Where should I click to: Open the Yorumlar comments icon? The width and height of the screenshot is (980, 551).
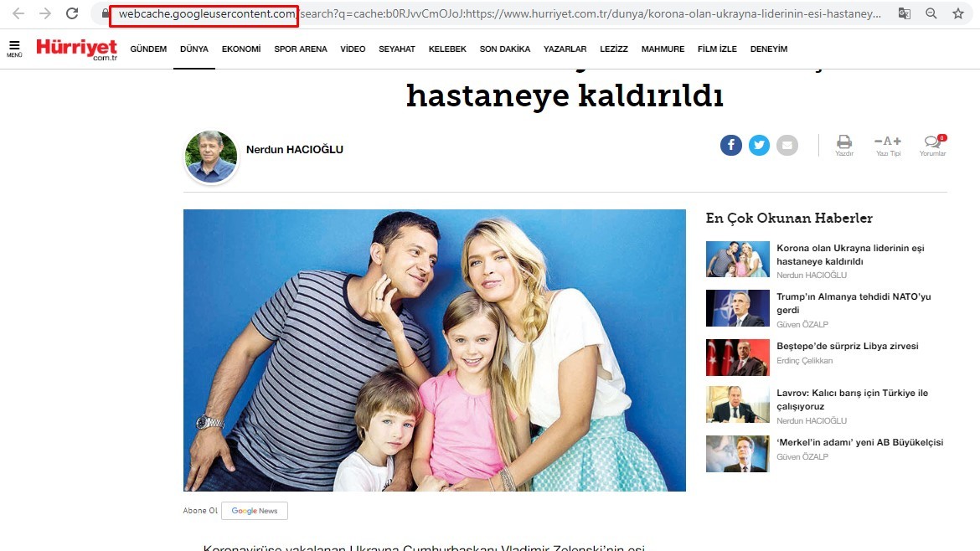point(932,142)
